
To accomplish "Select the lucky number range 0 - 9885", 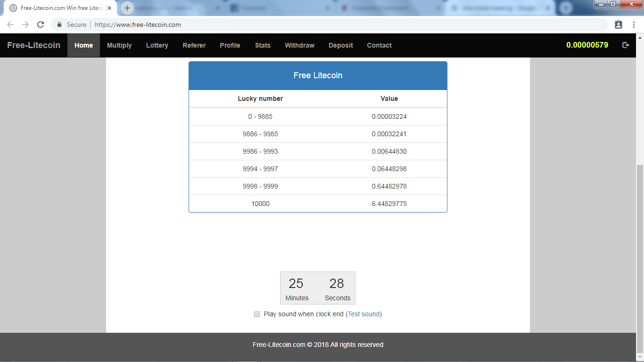I will pos(260,116).
